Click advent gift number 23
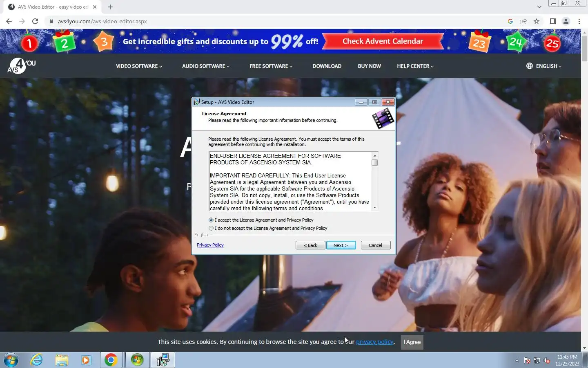Screen dimensions: 588x368 tap(479, 43)
